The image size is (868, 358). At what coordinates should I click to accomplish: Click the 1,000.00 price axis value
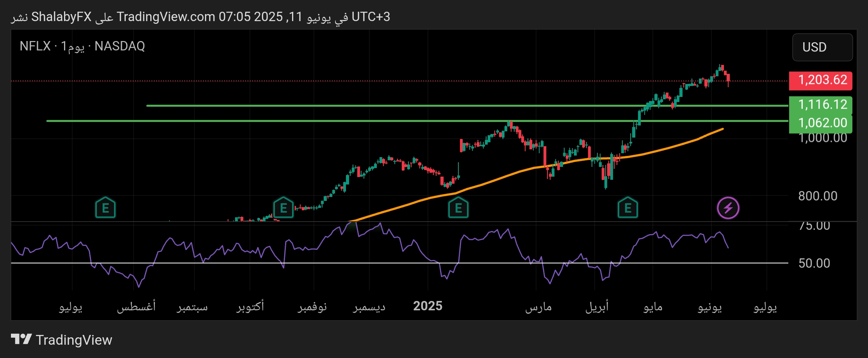(x=823, y=138)
